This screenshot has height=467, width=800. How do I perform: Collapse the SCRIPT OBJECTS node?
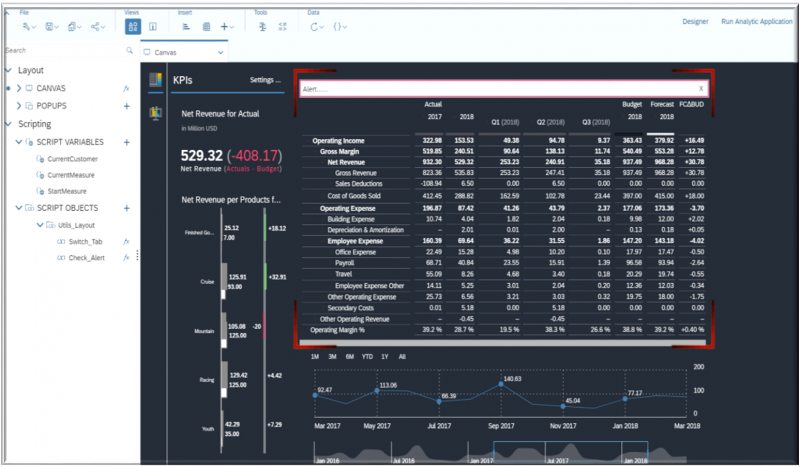point(19,208)
